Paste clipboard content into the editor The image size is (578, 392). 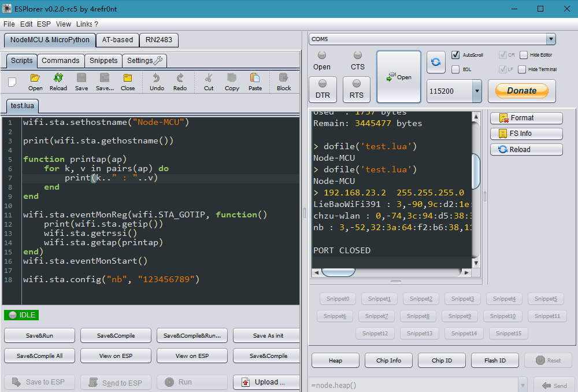click(255, 82)
